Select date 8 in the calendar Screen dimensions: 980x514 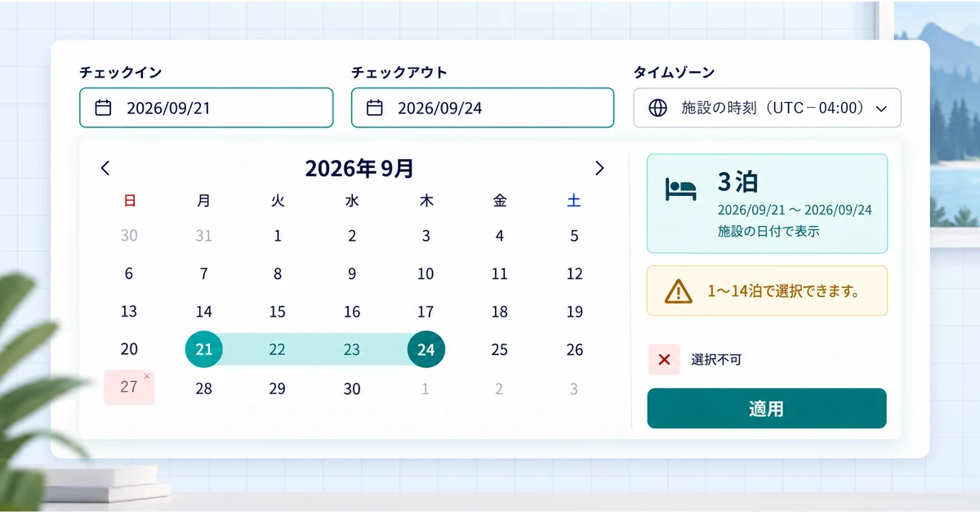click(278, 274)
